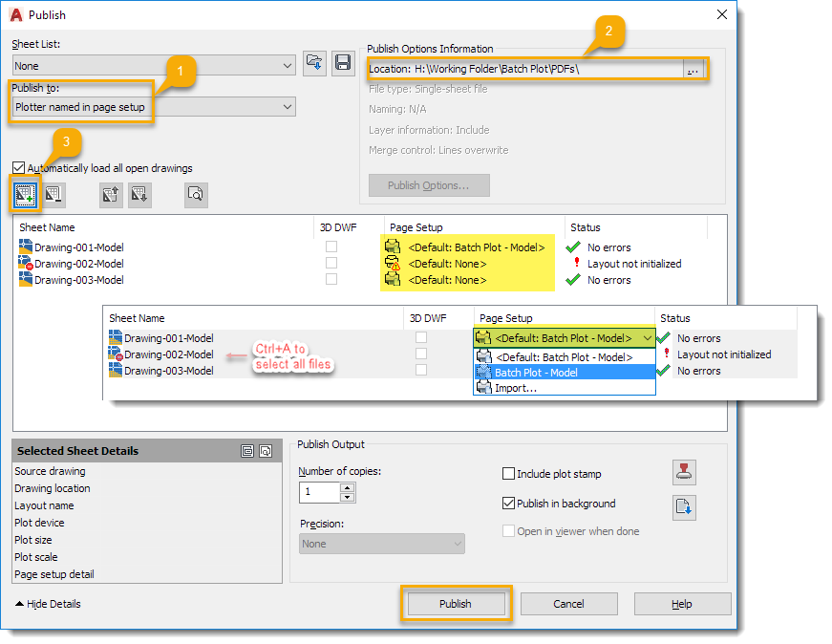Click the Remove Sheets icon
The width and height of the screenshot is (832, 644).
point(54,194)
